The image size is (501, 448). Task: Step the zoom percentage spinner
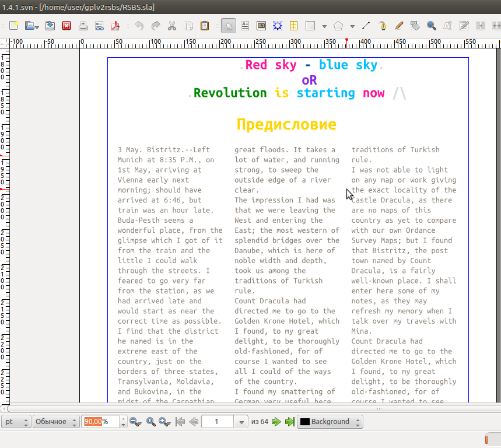click(123, 422)
